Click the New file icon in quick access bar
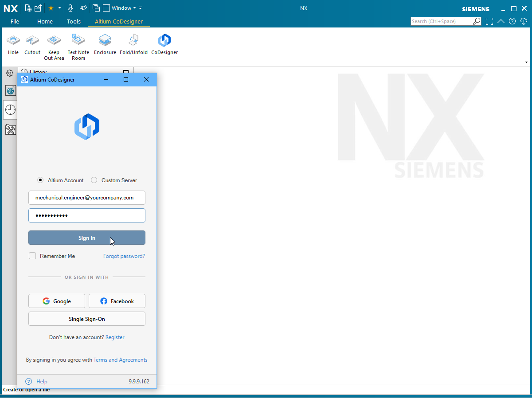532x398 pixels. tap(28, 8)
